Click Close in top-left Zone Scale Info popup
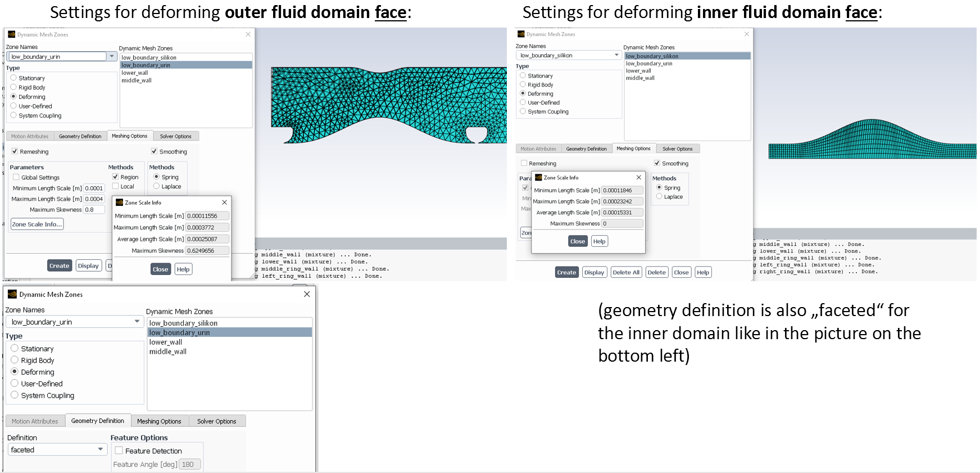The height and width of the screenshot is (473, 980). click(160, 269)
